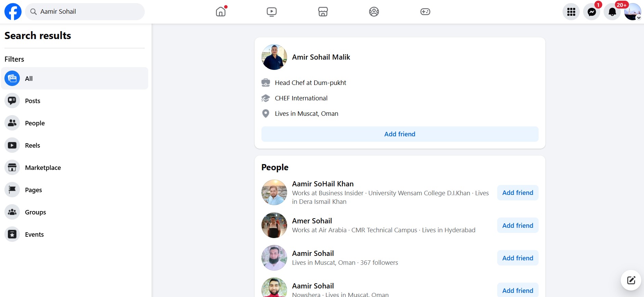644x297 pixels.
Task: Open the notifications bell
Action: pyautogui.click(x=612, y=12)
